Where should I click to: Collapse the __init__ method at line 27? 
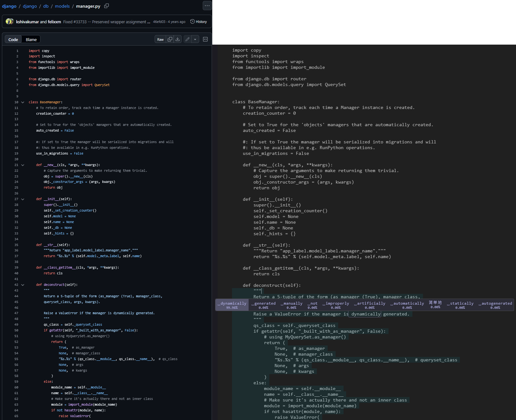23,199
